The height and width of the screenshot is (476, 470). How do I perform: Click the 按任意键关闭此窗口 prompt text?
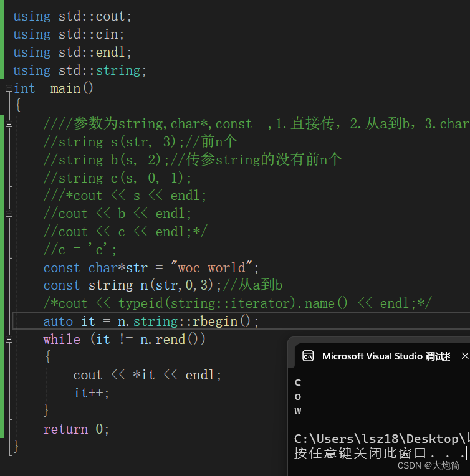[360, 453]
